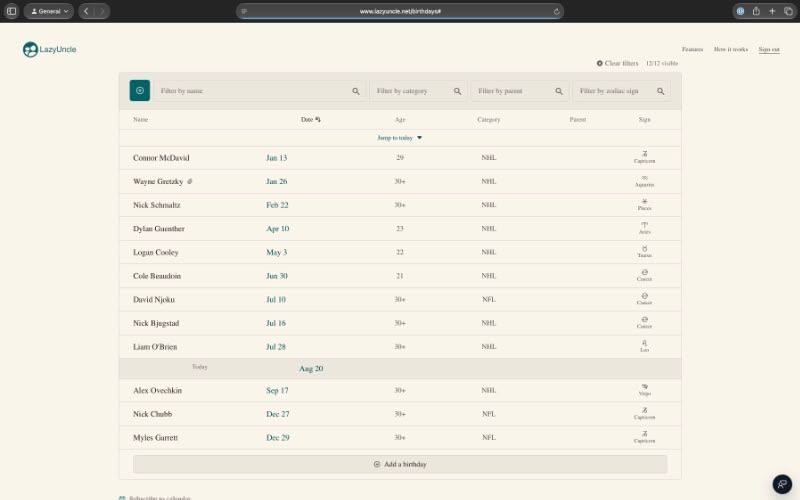Viewport: 800px width, 500px height.
Task: Click the Capricorn sign icon for Nick Chubb
Action: click(x=644, y=410)
